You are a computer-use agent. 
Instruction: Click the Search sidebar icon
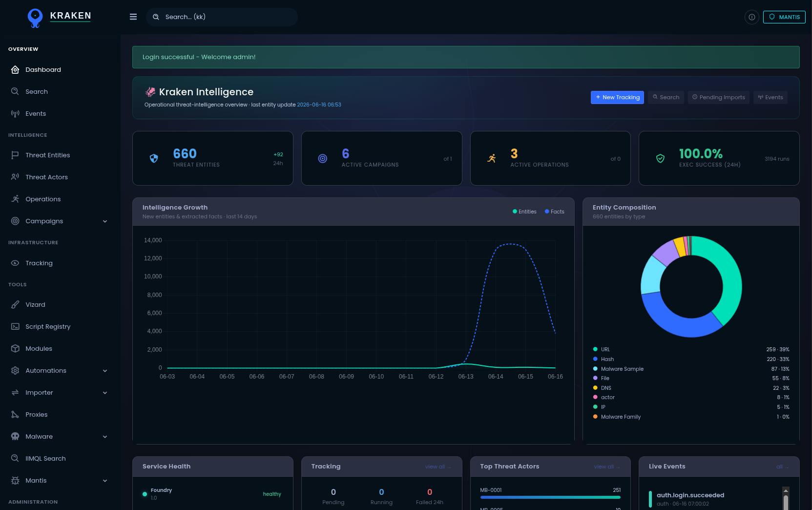point(15,92)
